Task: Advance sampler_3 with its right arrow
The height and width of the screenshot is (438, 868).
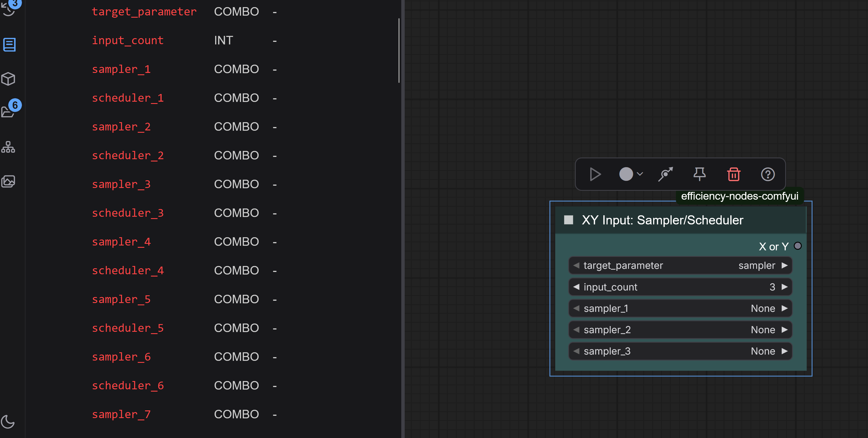Action: [x=784, y=351]
